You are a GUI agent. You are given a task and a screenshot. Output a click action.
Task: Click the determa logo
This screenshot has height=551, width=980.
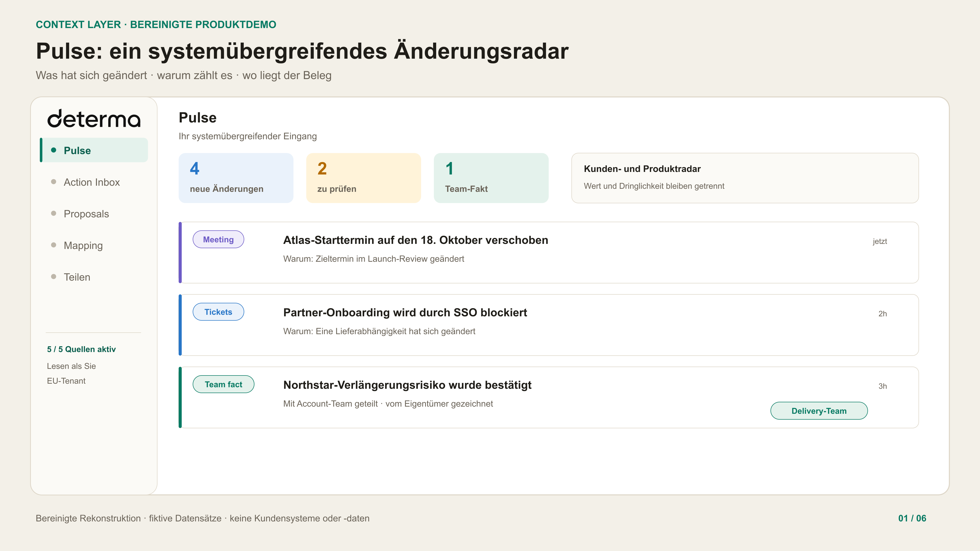(94, 119)
